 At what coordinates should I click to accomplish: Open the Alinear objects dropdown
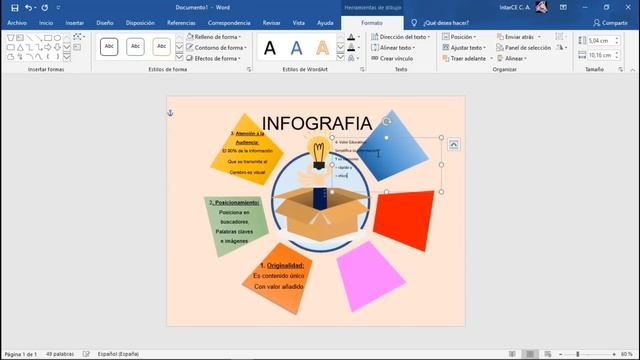[512, 58]
